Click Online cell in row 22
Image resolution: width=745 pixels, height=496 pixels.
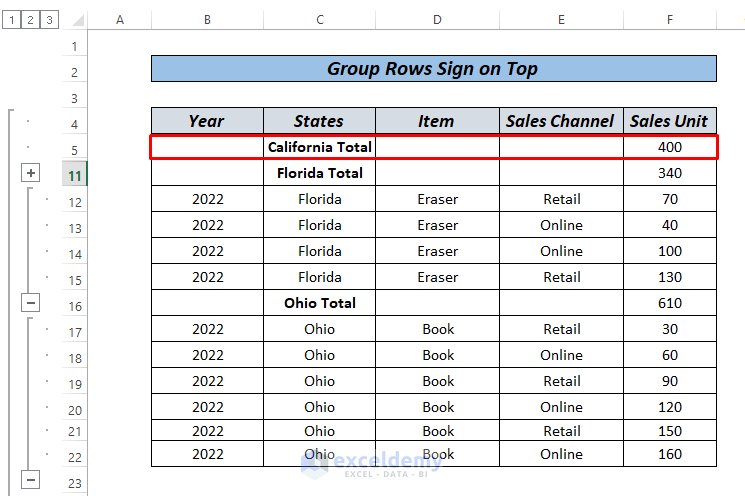coord(561,454)
